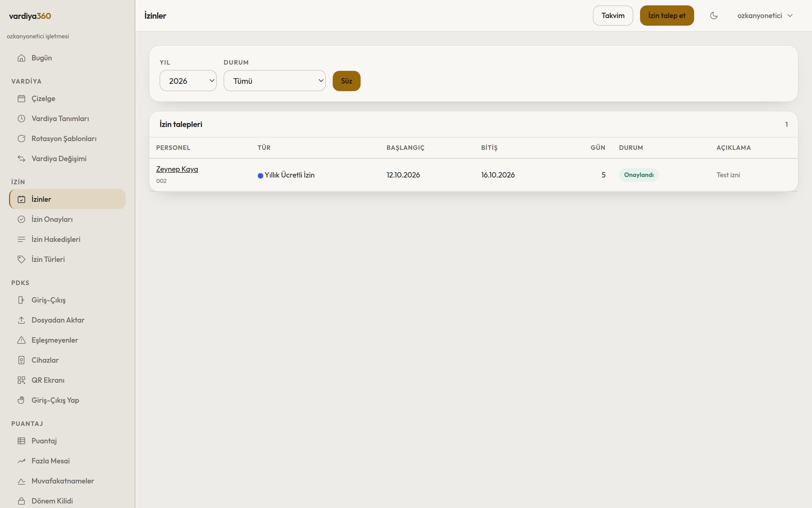The image size is (812, 508).
Task: Click the blue Yıllık Ücretli İzin color dot
Action: (x=261, y=176)
